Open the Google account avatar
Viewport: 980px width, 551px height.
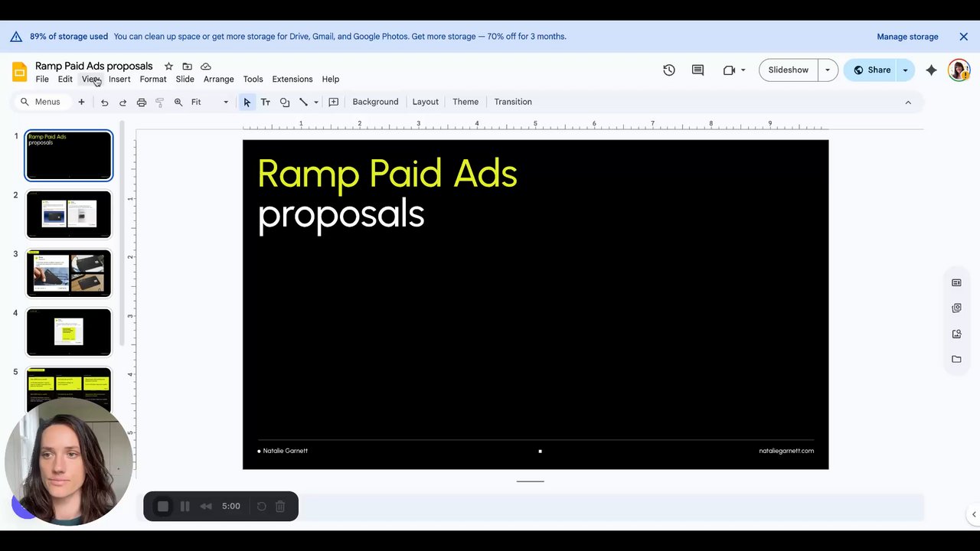coord(959,70)
